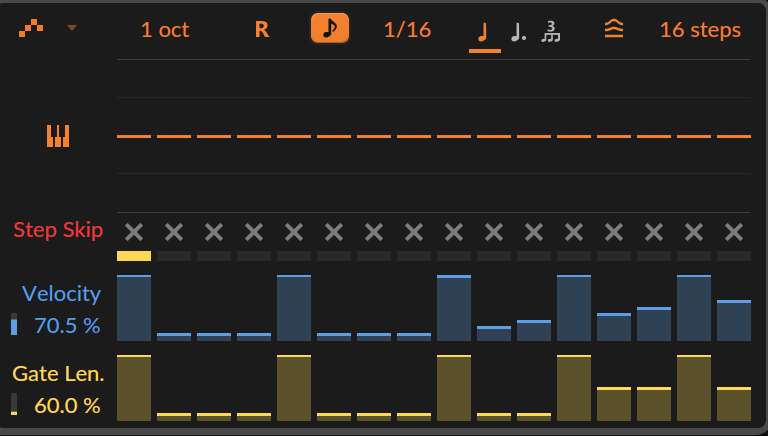The image size is (768, 436).
Task: Change the 16 steps count
Action: coord(700,30)
